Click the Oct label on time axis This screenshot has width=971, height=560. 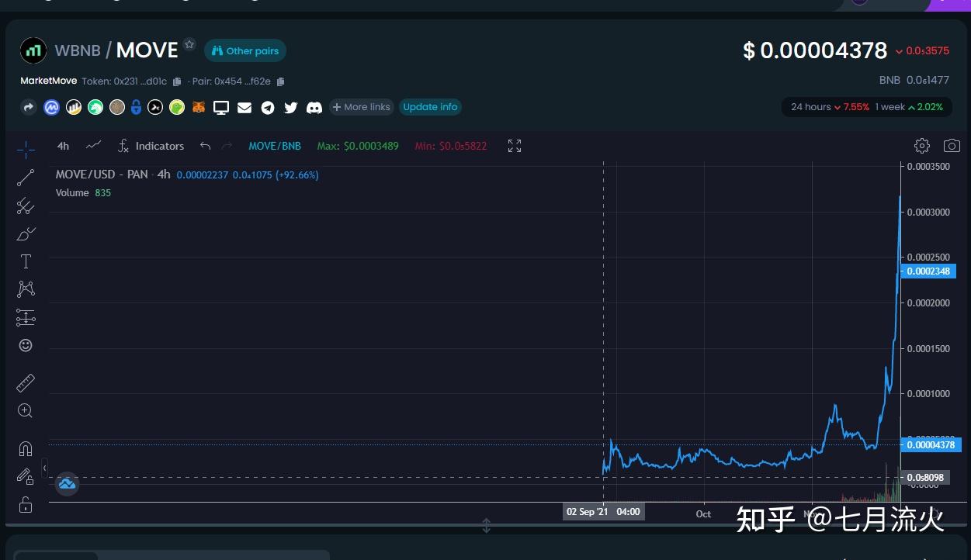[703, 513]
